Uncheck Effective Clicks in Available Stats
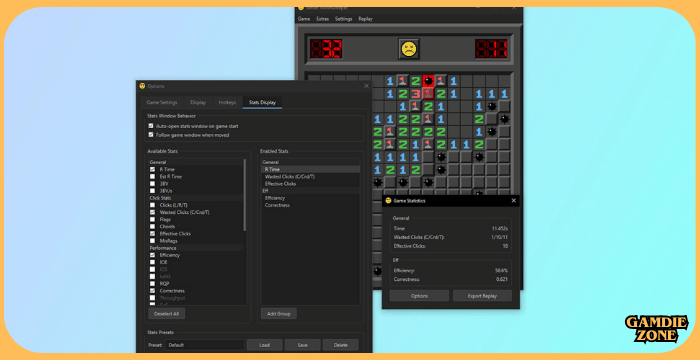Viewport: 700px width, 360px height. [x=153, y=234]
